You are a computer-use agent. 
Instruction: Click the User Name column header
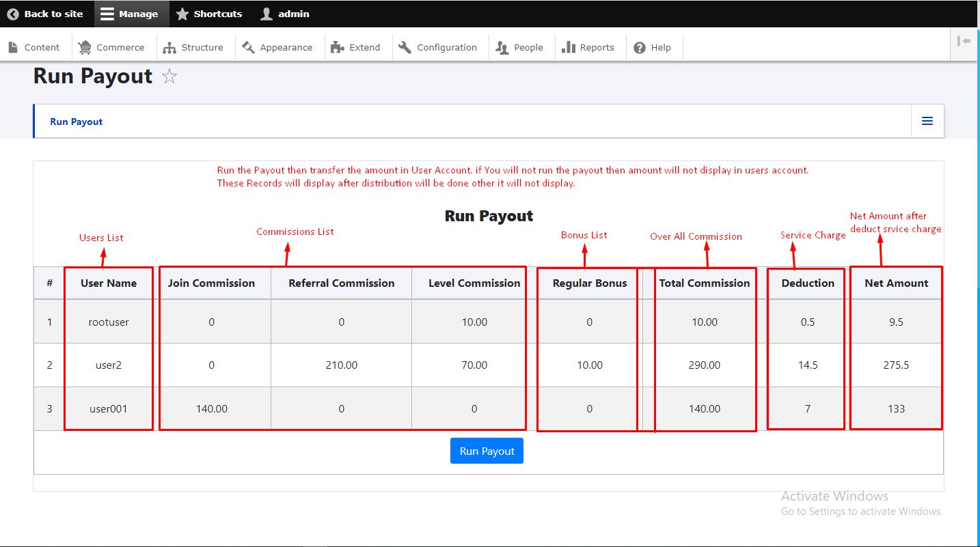coord(109,283)
